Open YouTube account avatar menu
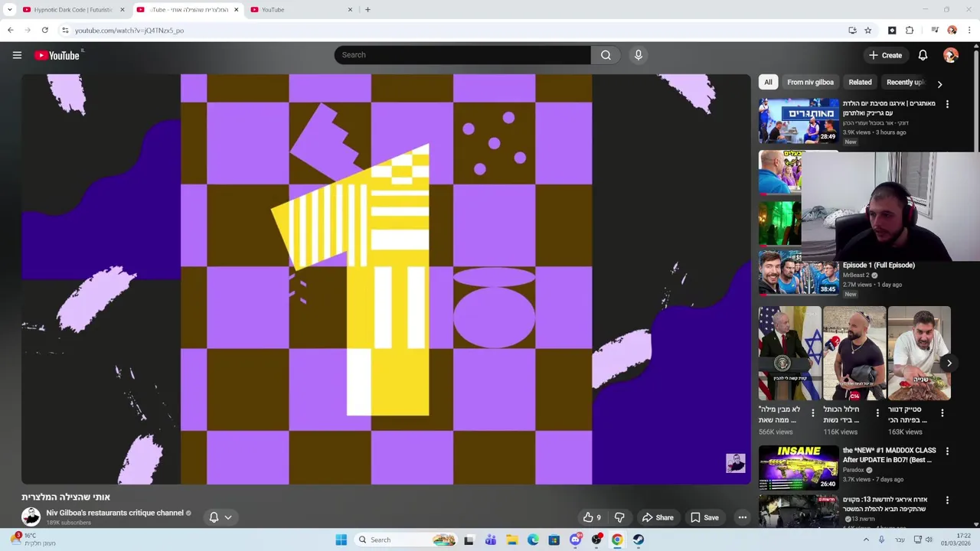The image size is (980, 551). (951, 55)
